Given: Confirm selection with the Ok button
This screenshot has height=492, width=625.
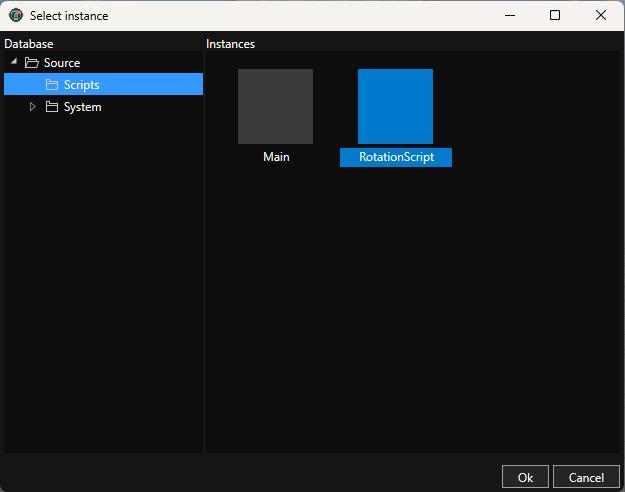Looking at the screenshot, I should click(525, 477).
